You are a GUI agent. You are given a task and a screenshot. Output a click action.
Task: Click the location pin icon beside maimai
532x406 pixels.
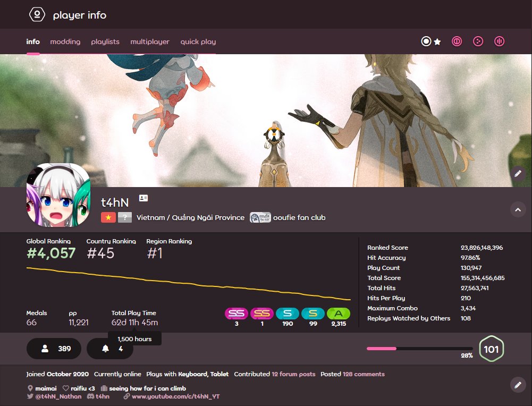coord(30,388)
